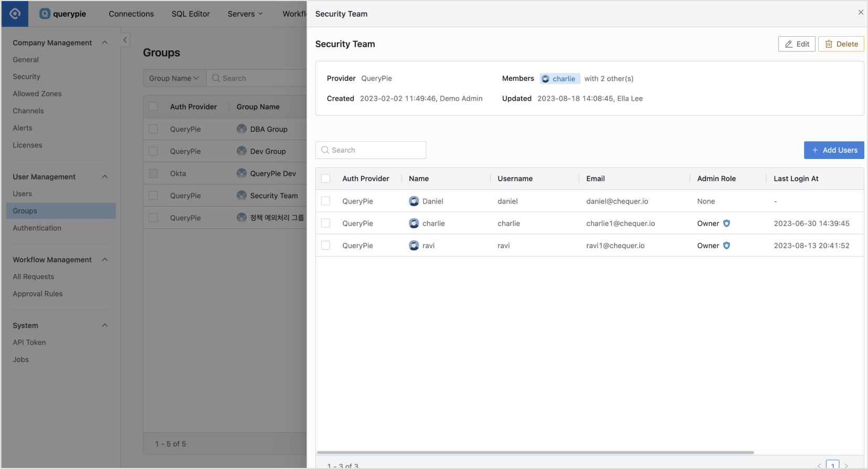Click the email daniel@chequer.io
The height and width of the screenshot is (469, 868).
tap(617, 201)
